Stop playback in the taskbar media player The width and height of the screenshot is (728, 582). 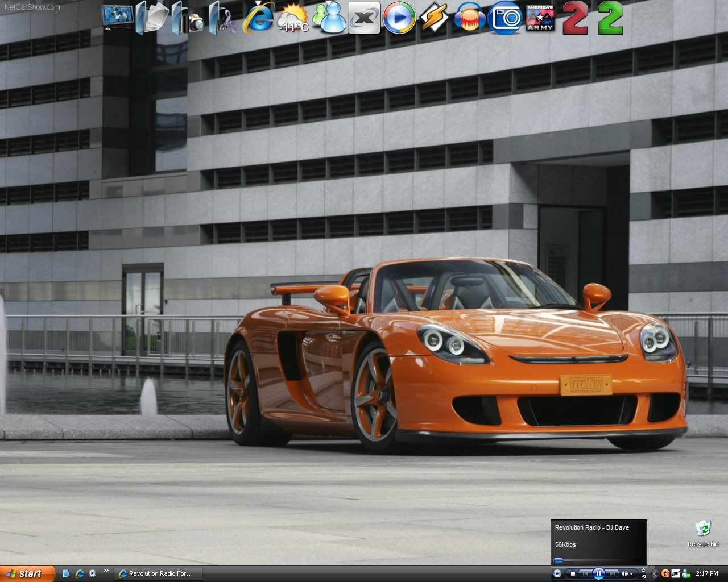pos(573,573)
